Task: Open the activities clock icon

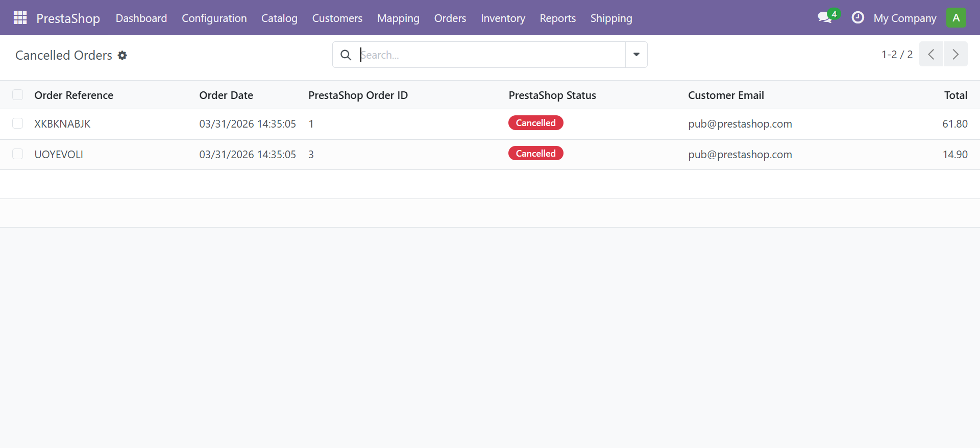Action: coord(857,18)
